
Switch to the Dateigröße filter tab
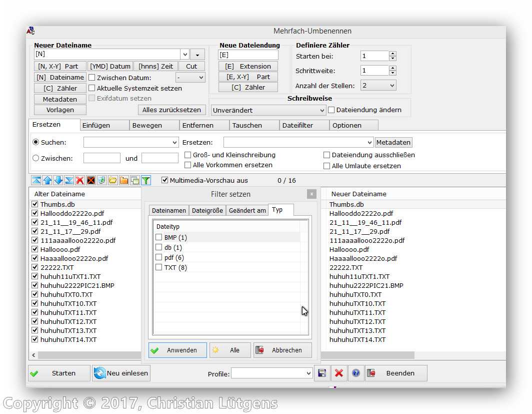207,211
